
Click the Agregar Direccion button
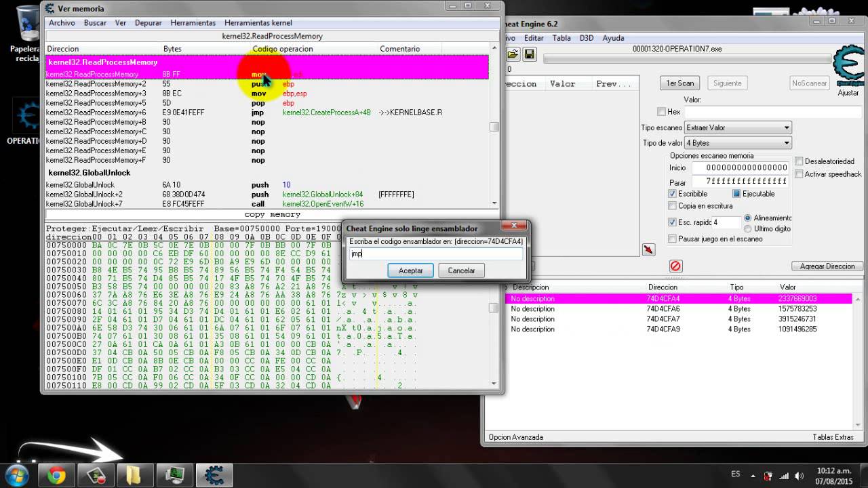point(827,266)
